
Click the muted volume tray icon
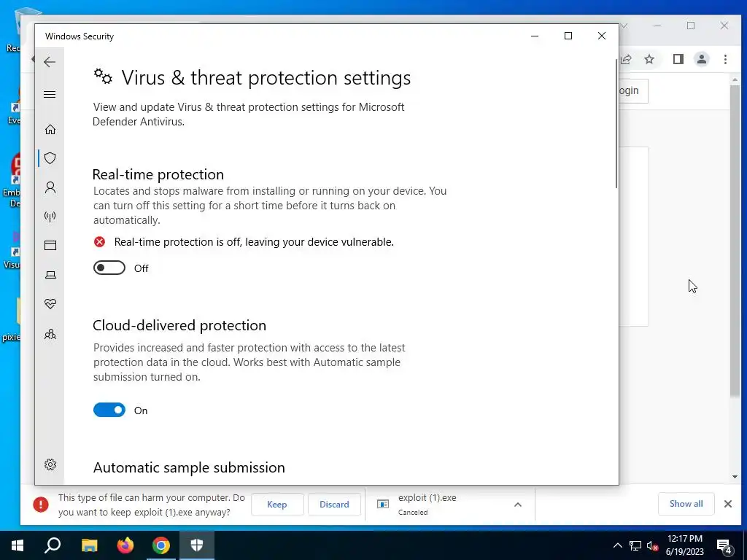tap(653, 545)
